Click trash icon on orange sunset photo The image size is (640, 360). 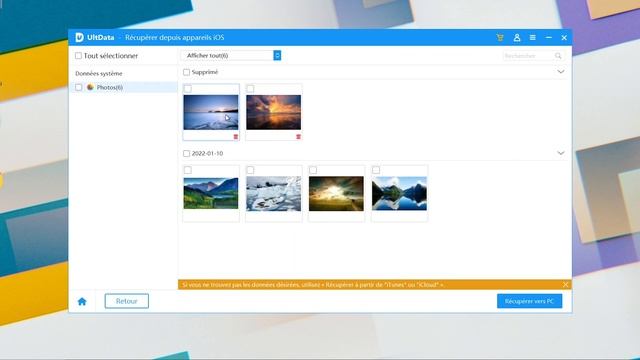tap(298, 136)
